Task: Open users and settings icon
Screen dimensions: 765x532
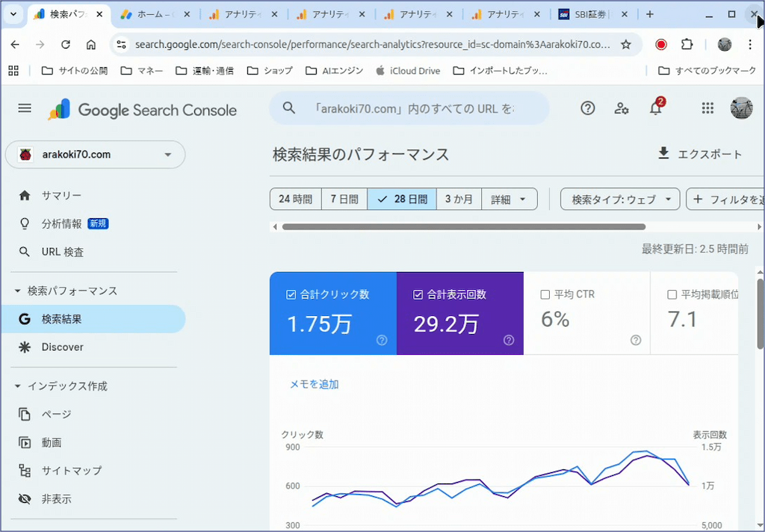Action: [622, 109]
